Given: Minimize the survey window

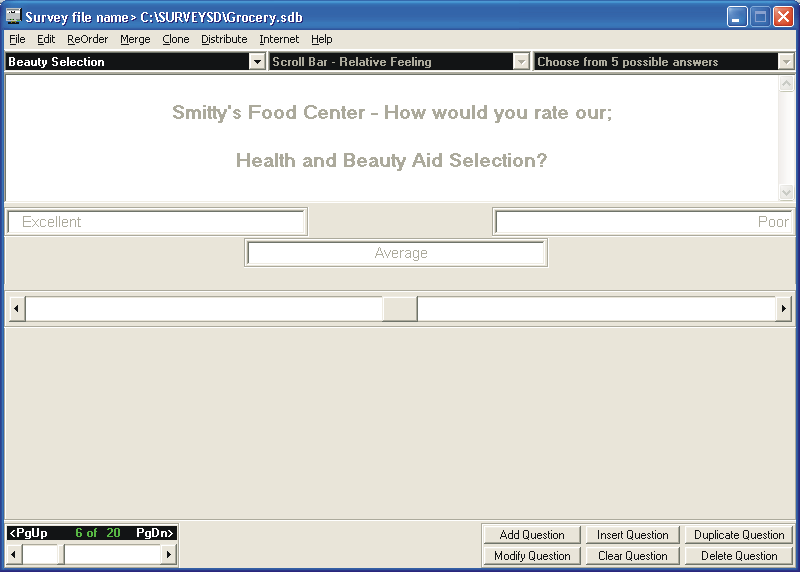Looking at the screenshot, I should pos(737,17).
